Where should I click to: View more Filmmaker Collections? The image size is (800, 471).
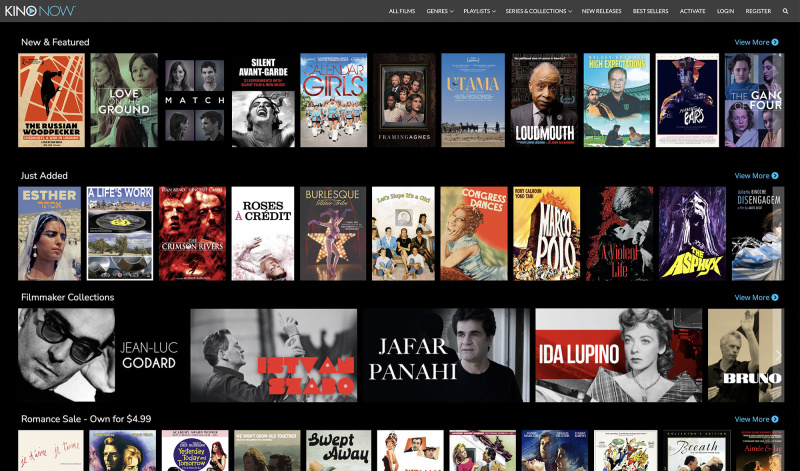coord(756,297)
